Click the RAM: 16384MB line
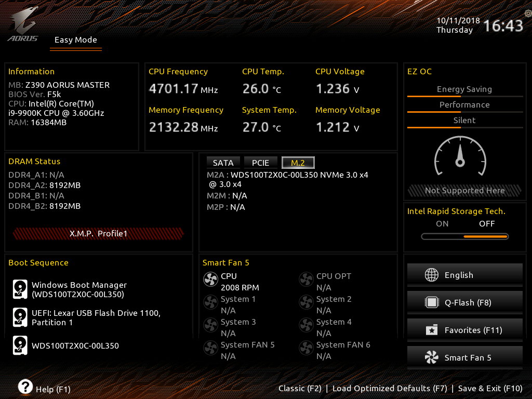This screenshot has width=532, height=399. 37,123
